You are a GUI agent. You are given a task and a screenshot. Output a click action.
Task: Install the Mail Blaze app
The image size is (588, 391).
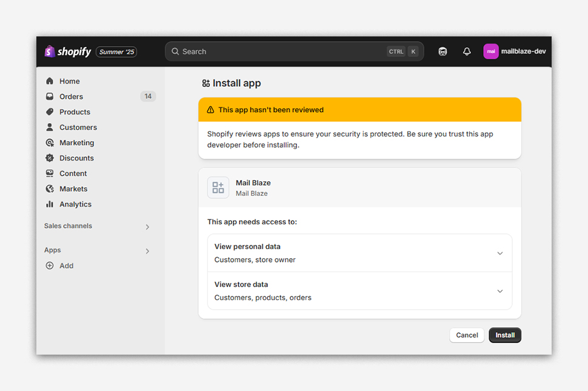pos(505,335)
